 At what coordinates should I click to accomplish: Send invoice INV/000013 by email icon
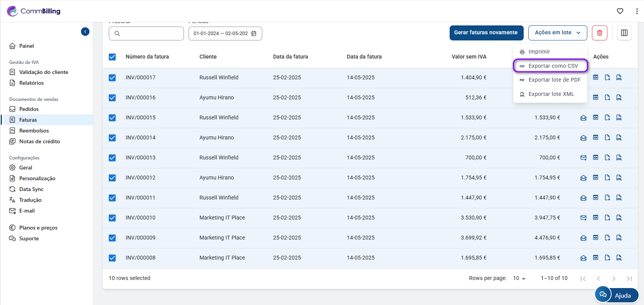click(583, 158)
